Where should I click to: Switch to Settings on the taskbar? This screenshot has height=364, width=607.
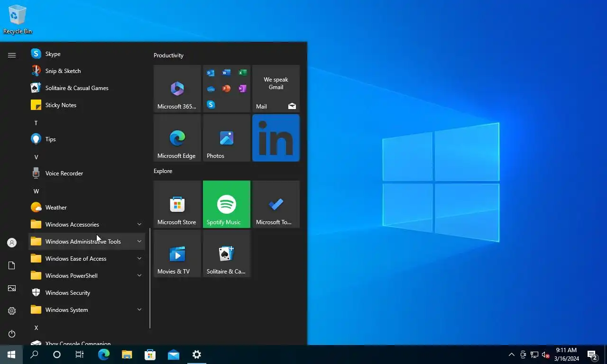coord(196,355)
